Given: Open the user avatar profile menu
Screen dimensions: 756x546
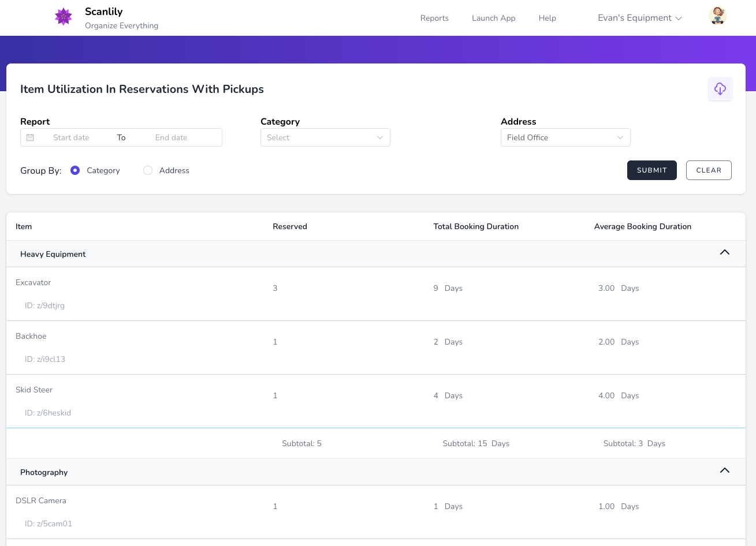Looking at the screenshot, I should [x=717, y=16].
